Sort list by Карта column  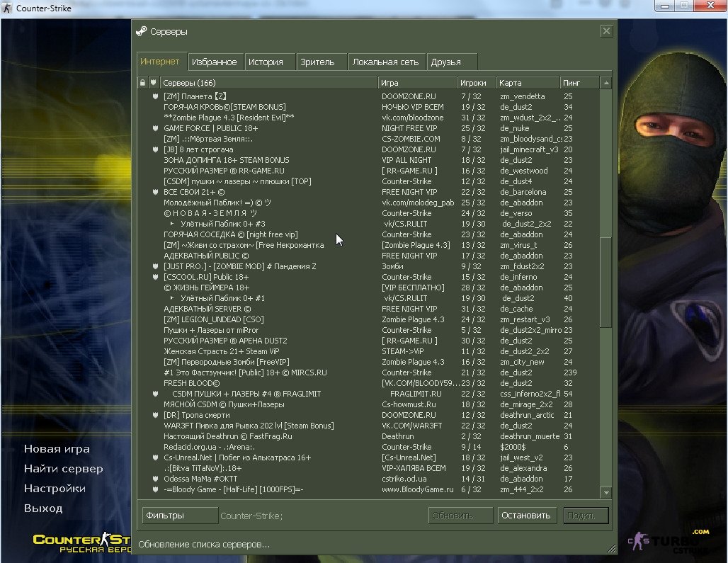point(528,83)
